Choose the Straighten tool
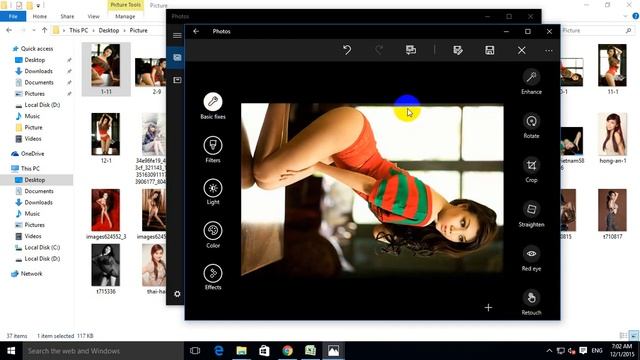This screenshot has height=360, width=640. click(x=531, y=213)
